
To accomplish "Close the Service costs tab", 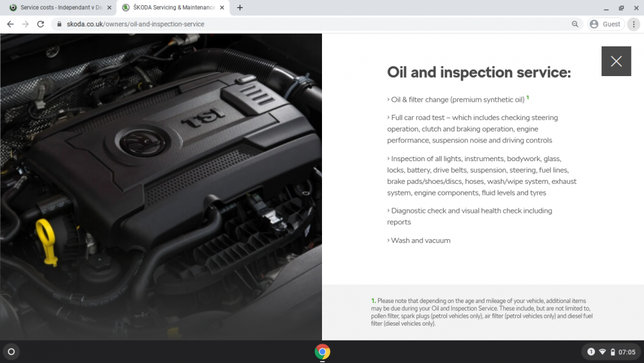I will (x=109, y=7).
